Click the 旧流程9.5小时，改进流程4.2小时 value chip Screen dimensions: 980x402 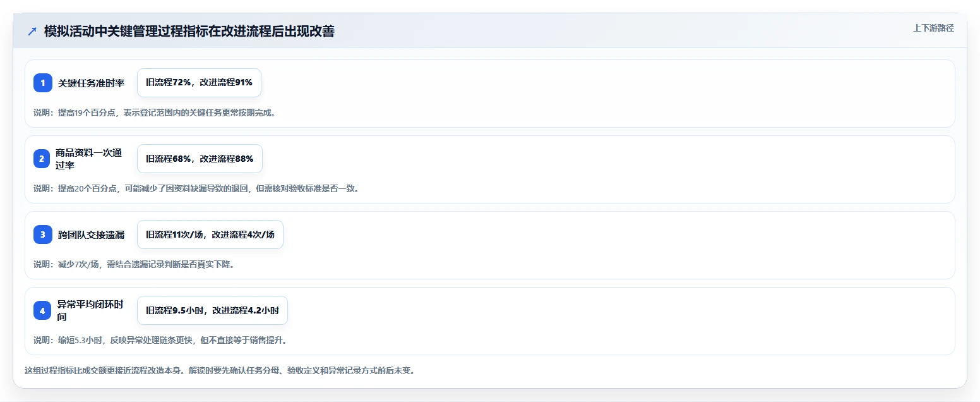click(212, 310)
